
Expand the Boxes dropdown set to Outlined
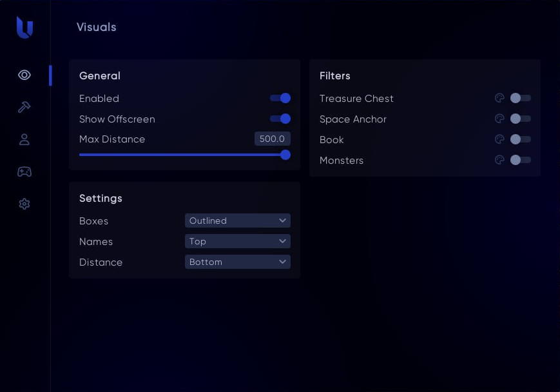tap(237, 220)
